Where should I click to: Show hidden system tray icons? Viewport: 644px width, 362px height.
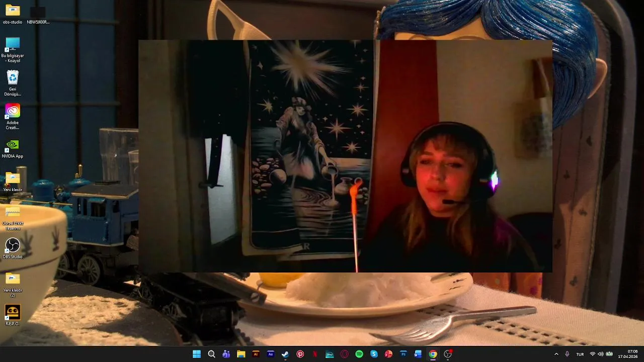coord(556,354)
